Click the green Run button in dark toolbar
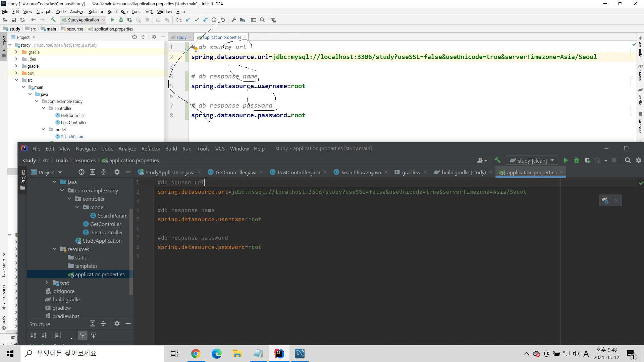 coord(566,161)
